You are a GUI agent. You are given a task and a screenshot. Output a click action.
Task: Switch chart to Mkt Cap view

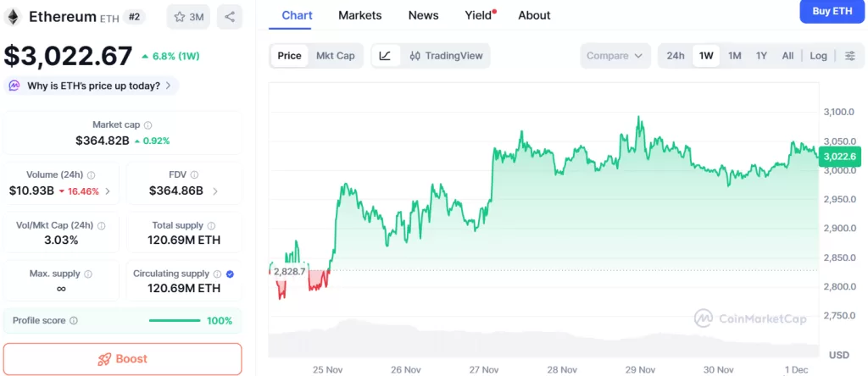335,56
